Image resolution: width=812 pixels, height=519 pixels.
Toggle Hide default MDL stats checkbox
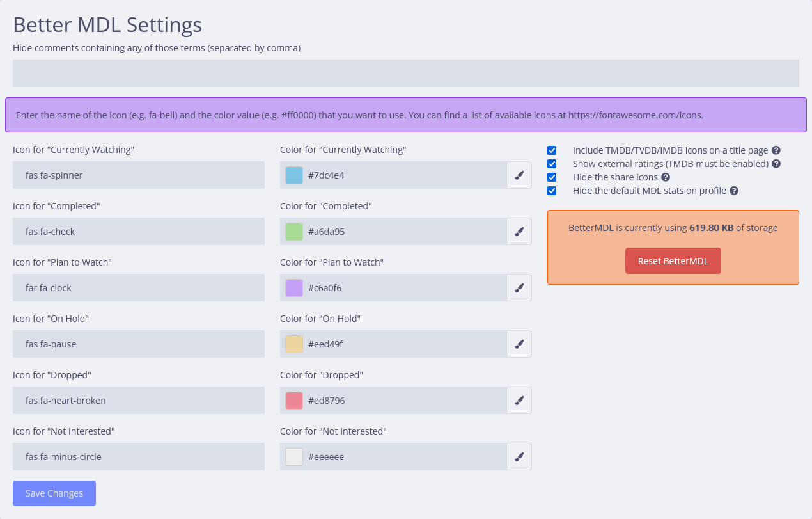552,191
